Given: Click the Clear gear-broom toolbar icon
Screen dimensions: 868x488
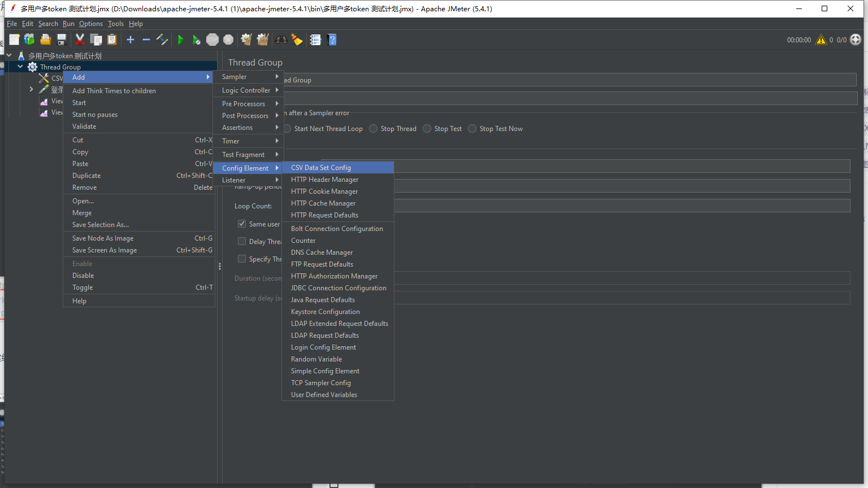Looking at the screenshot, I should pyautogui.click(x=246, y=40).
